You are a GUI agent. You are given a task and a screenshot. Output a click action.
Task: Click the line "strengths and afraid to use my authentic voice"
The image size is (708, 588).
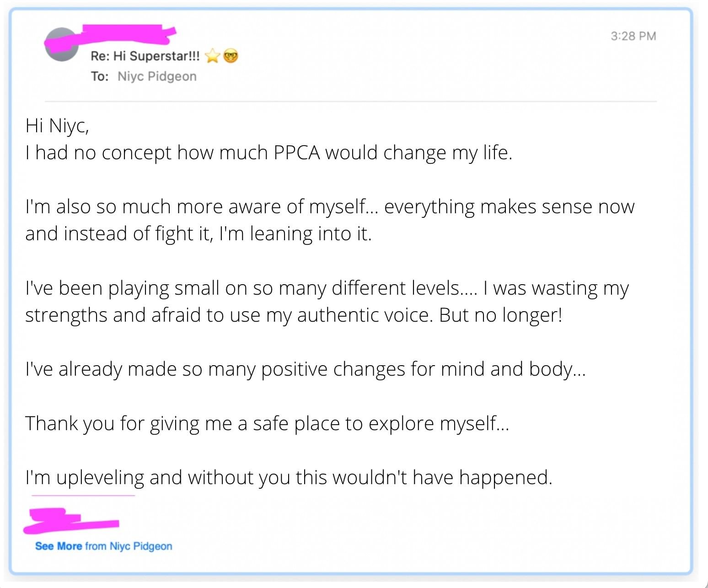click(293, 315)
